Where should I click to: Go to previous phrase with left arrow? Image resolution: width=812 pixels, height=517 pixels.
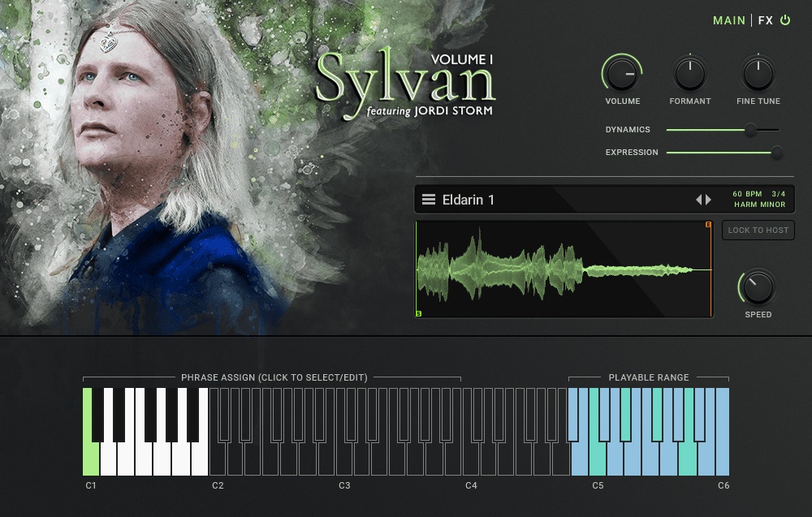(698, 200)
